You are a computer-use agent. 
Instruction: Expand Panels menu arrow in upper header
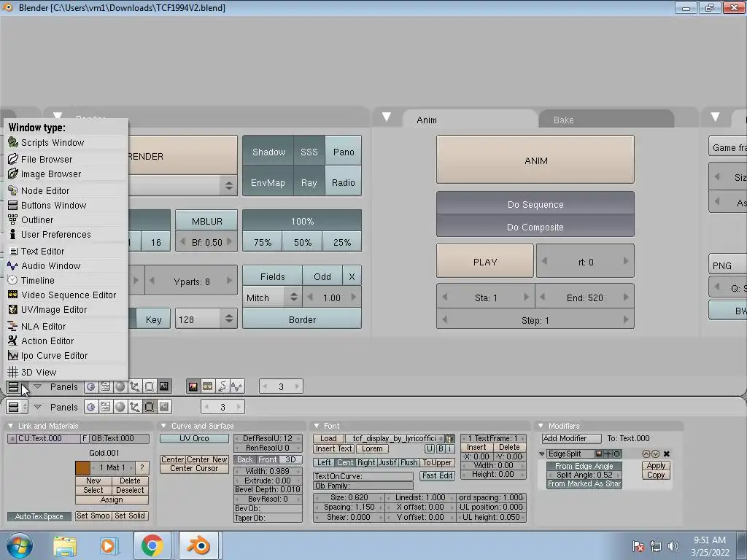coord(38,386)
